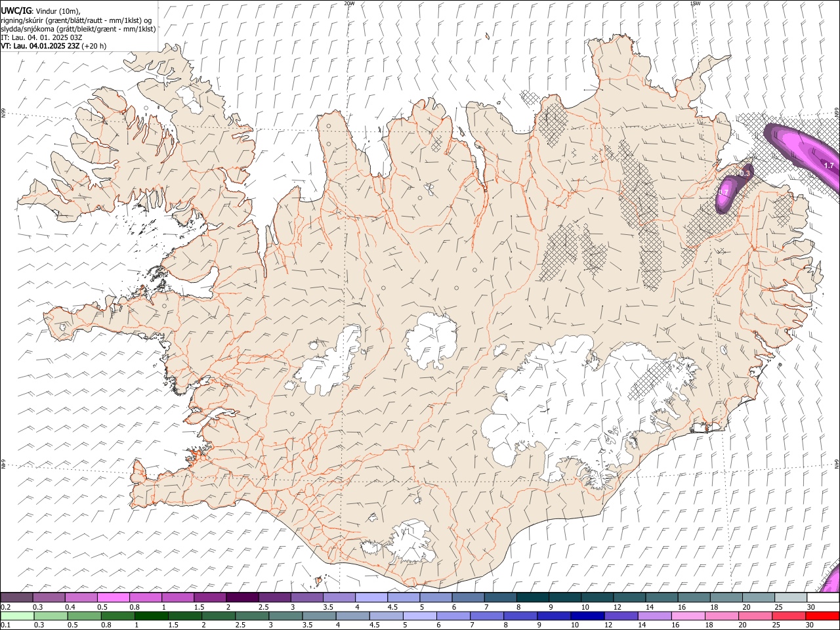The width and height of the screenshot is (840, 630).
Task: Click the 'rigning/skúrir' legend description line
Action: (76, 20)
